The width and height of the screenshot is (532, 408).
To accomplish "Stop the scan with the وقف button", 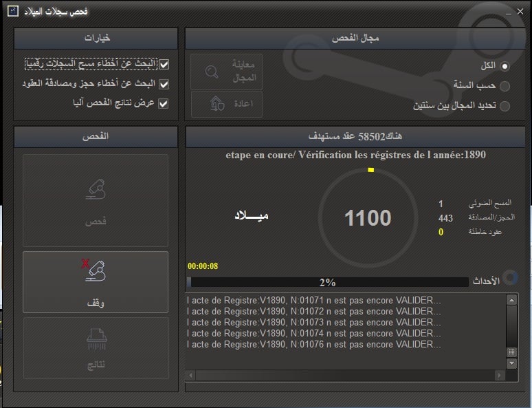I will pyautogui.click(x=95, y=282).
